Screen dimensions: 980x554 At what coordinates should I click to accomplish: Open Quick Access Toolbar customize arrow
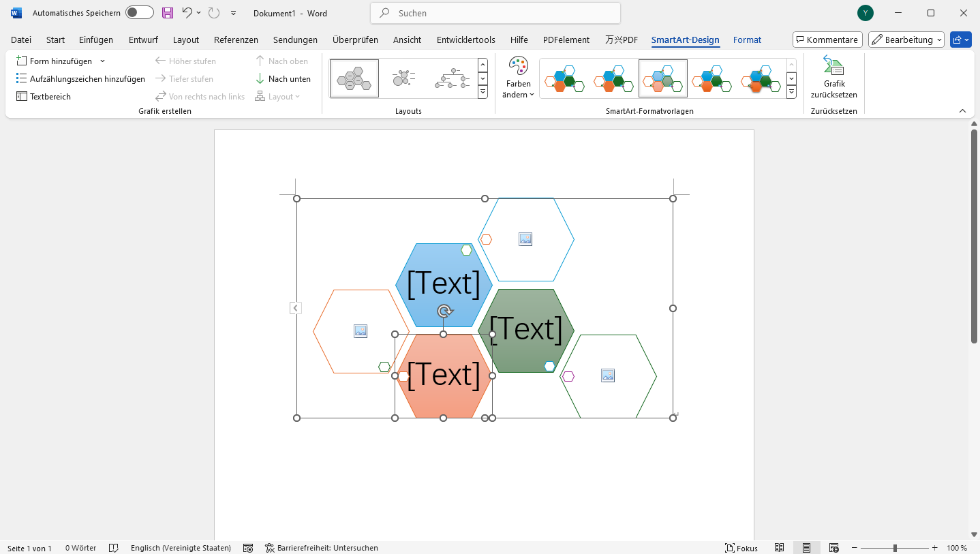234,13
